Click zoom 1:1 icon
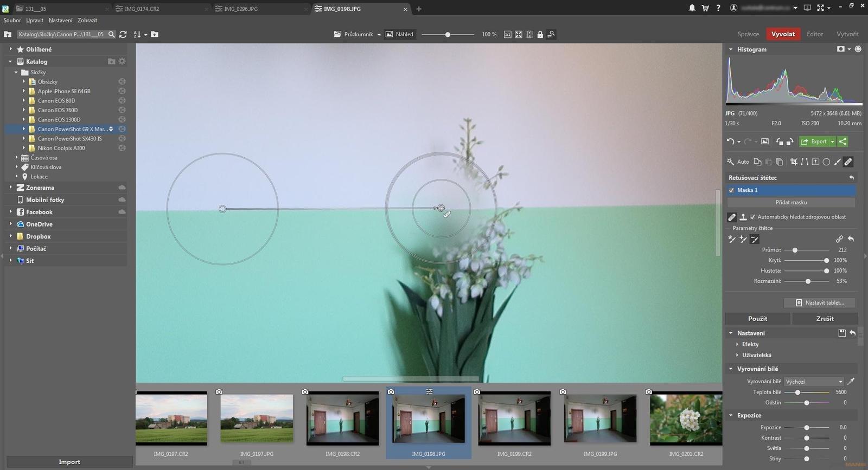Screen dimensions: 868x470 (x=508, y=34)
